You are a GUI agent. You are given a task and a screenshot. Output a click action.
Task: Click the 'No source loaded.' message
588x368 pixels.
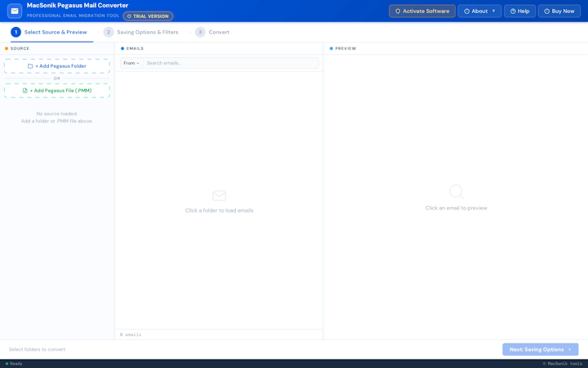(57, 114)
